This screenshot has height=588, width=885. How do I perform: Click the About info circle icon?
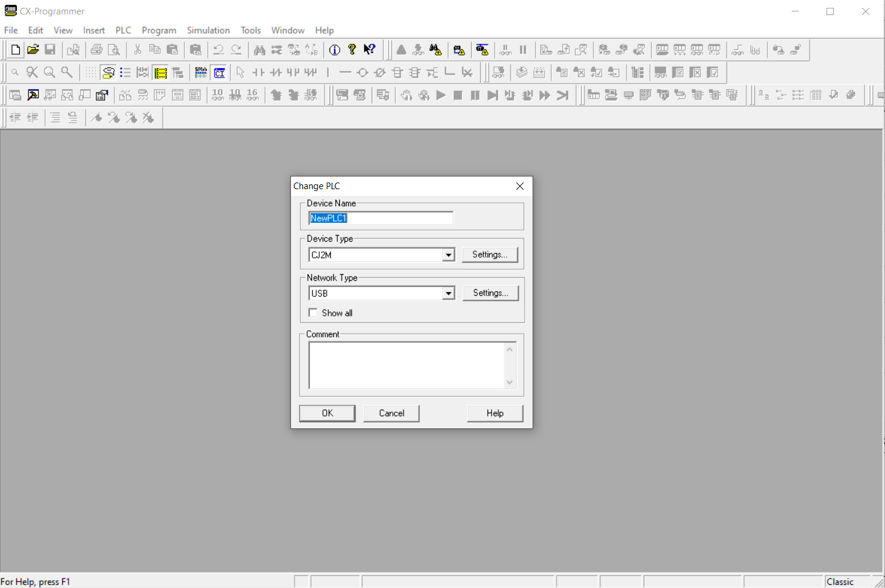335,50
